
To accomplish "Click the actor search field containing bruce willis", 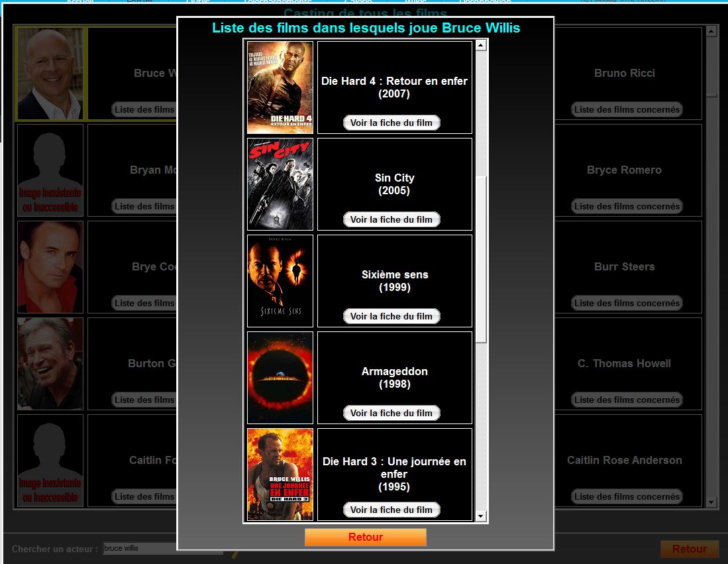I will pos(140,548).
